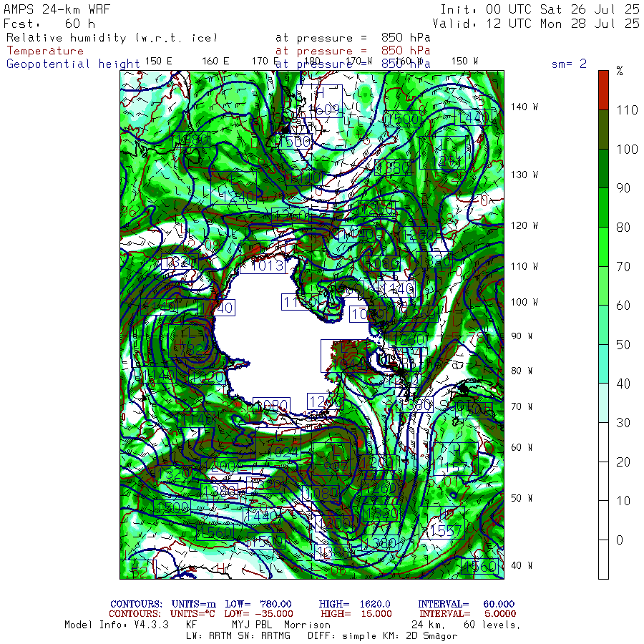Click the cyan colorbar segment between 40 and 50
Image resolution: width=644 pixels, height=644 pixels.
[x=603, y=364]
